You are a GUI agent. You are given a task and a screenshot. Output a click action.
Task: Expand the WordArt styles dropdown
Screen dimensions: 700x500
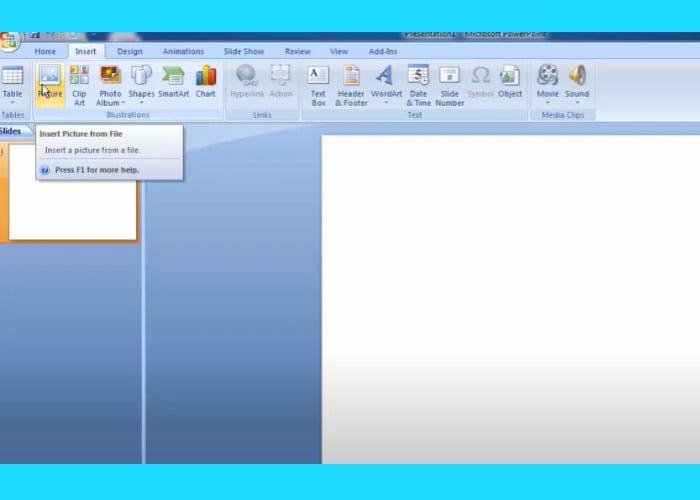tap(386, 102)
